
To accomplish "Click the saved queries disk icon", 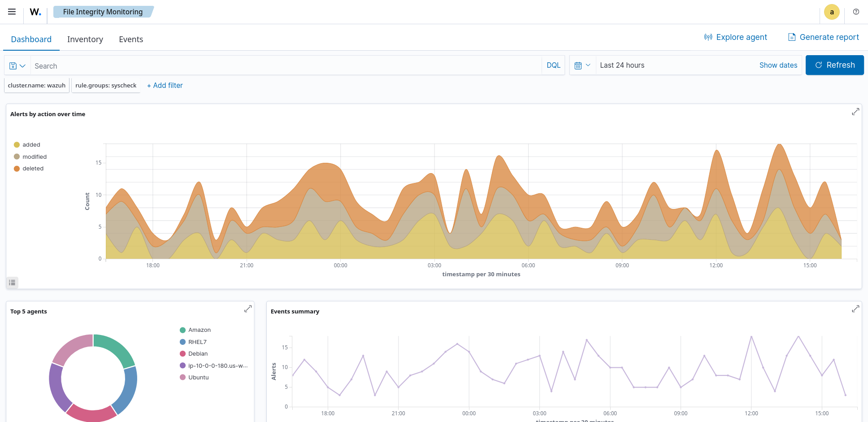I will [13, 65].
